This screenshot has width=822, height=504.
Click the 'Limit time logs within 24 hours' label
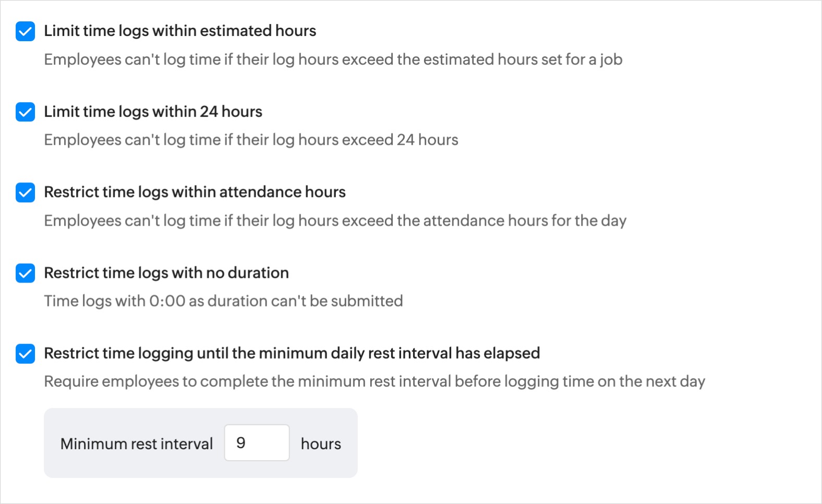point(153,112)
